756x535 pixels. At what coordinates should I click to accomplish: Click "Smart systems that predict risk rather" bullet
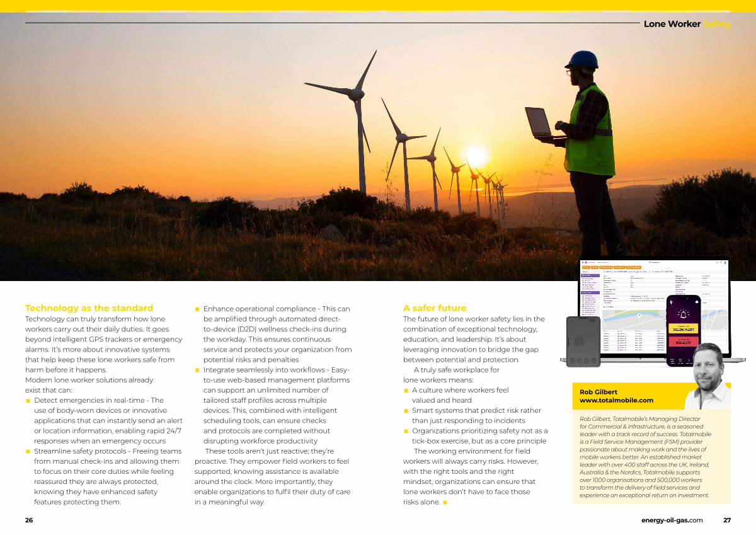(477, 410)
